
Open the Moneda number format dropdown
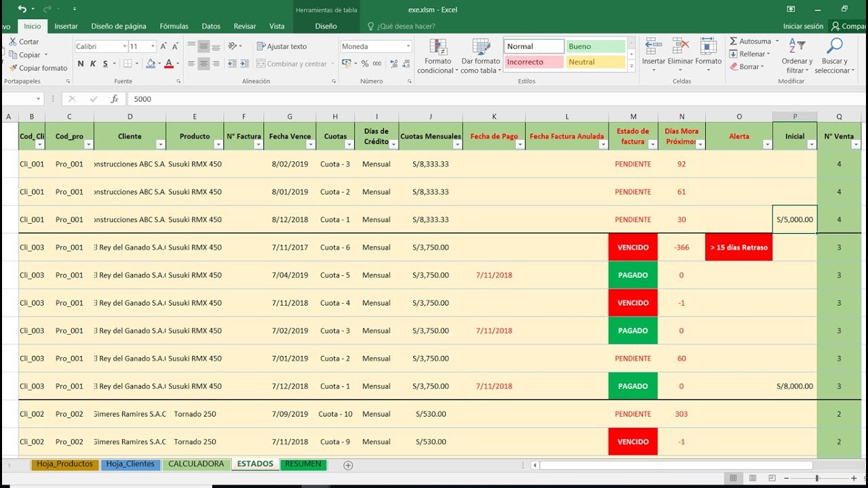tap(408, 46)
